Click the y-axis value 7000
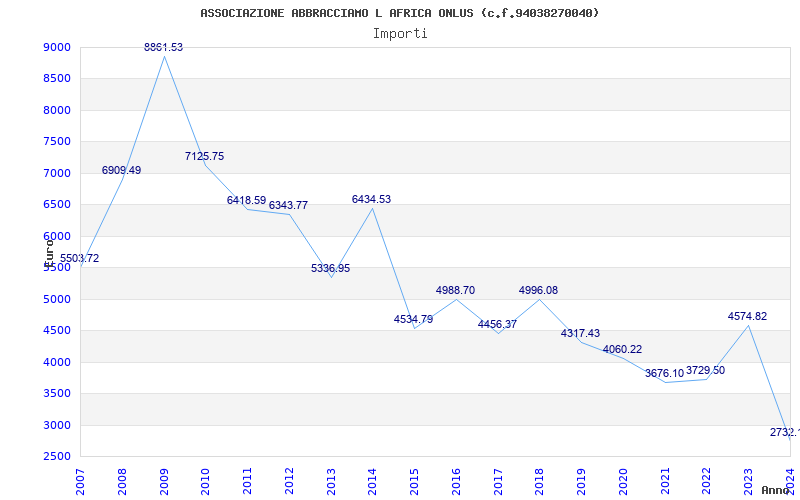 tap(57, 173)
